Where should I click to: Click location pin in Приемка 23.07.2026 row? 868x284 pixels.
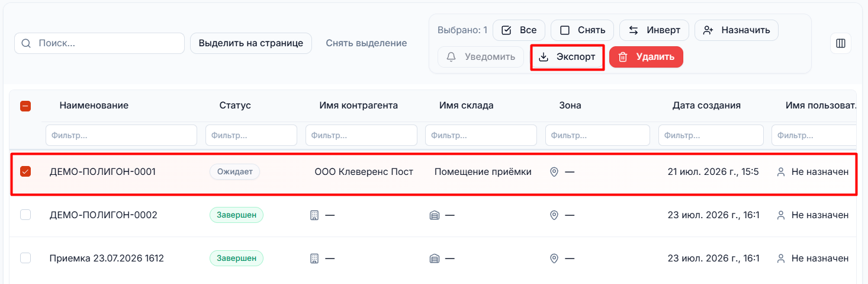click(x=554, y=259)
